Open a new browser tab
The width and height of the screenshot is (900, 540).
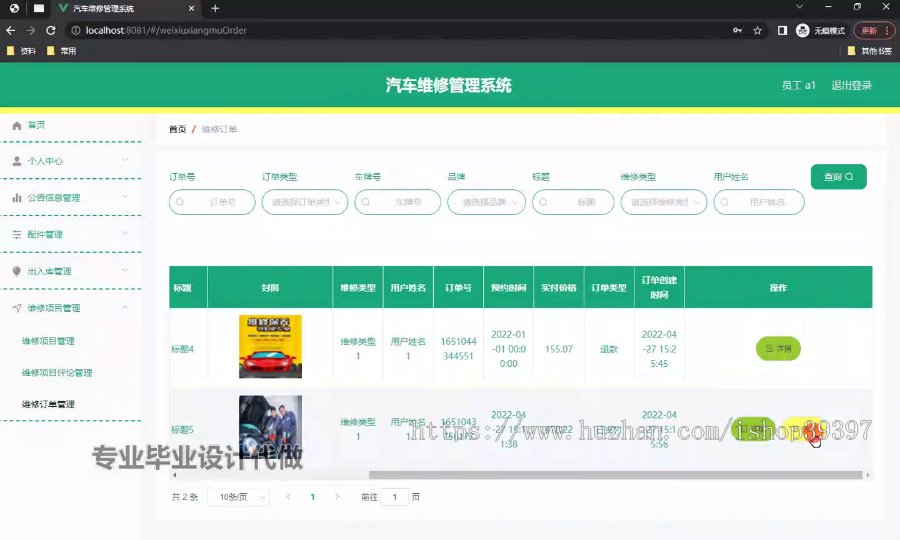(x=215, y=8)
